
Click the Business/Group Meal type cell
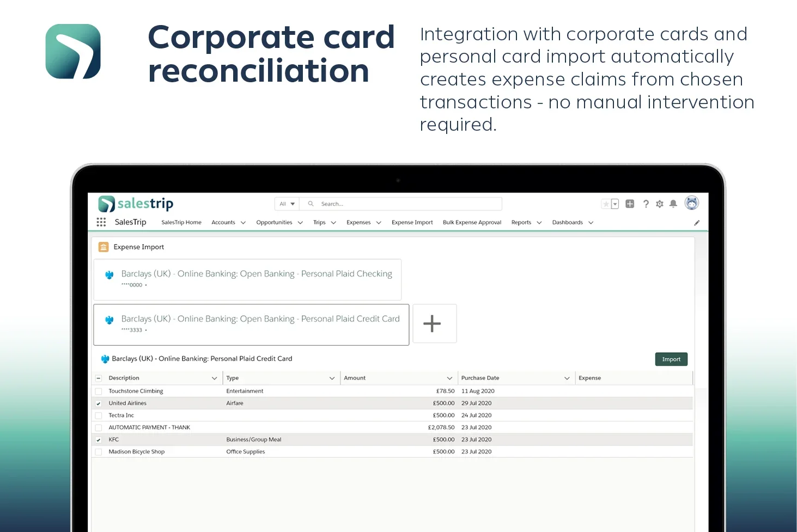pos(254,440)
